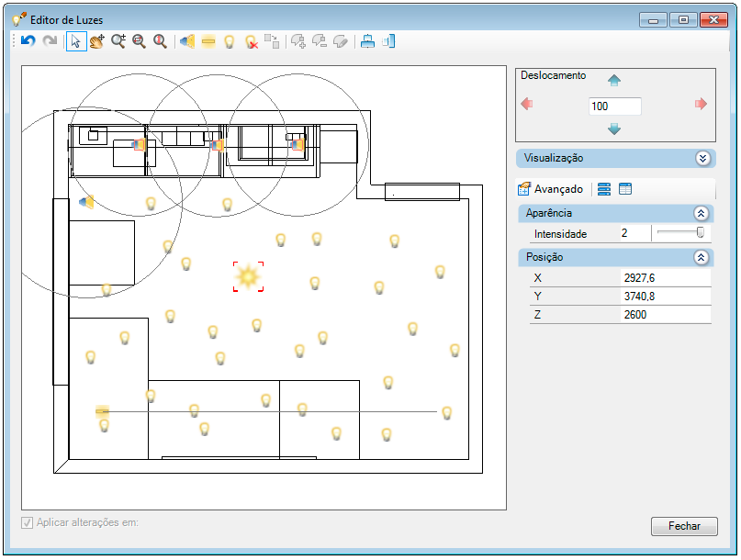The image size is (741, 560).
Task: Click the Fechar button
Action: [x=684, y=526]
